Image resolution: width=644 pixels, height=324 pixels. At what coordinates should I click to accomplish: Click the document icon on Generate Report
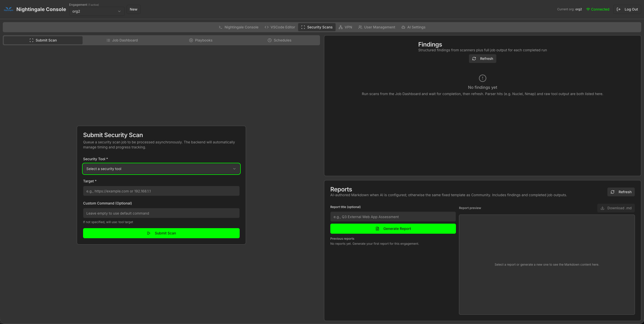[x=377, y=229]
